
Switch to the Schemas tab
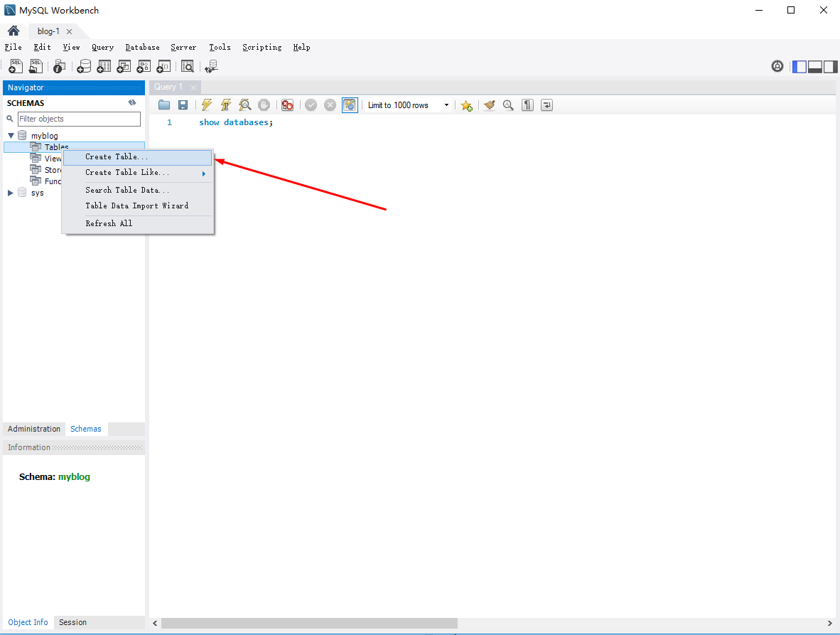86,429
